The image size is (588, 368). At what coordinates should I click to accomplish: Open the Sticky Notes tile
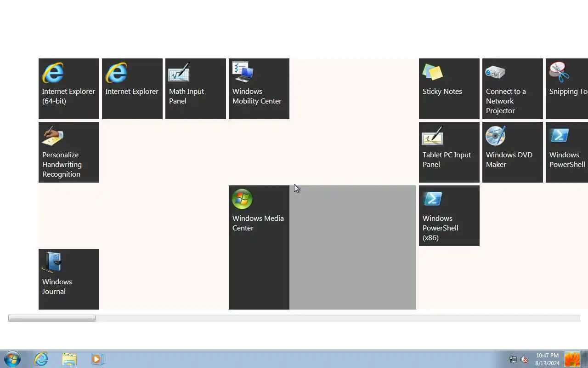pyautogui.click(x=449, y=89)
